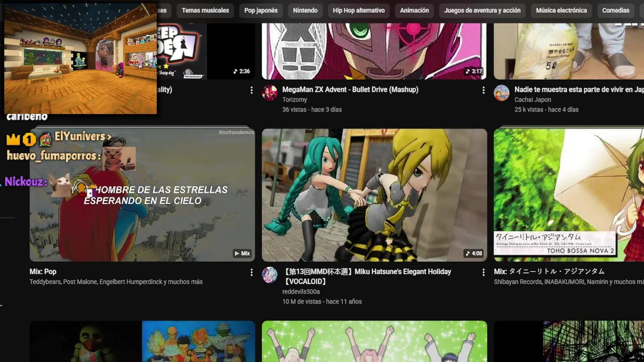Select the Pop japonés filter chip
644x362 pixels.
pos(261,11)
